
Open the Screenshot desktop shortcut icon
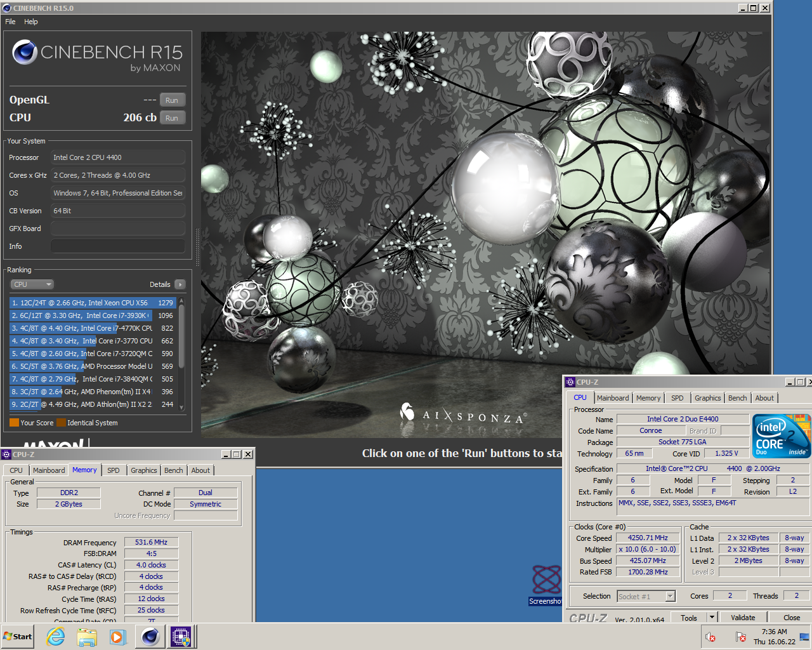coord(546,585)
